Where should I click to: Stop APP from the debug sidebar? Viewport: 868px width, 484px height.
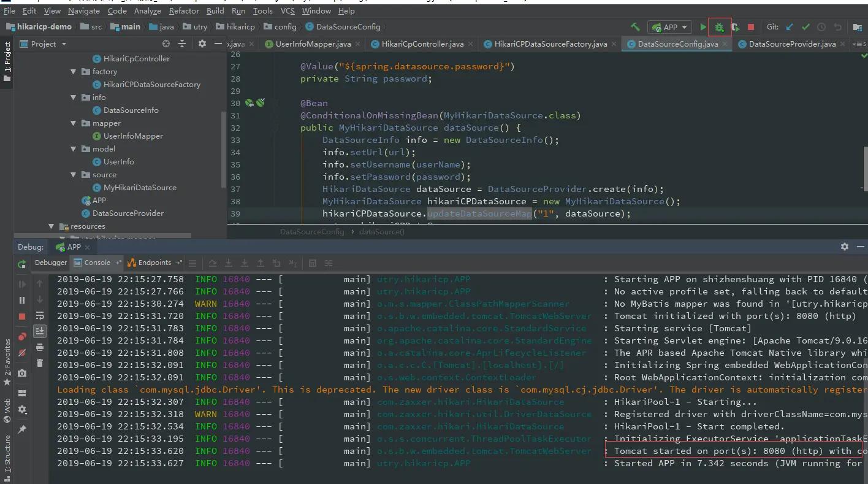(22, 316)
